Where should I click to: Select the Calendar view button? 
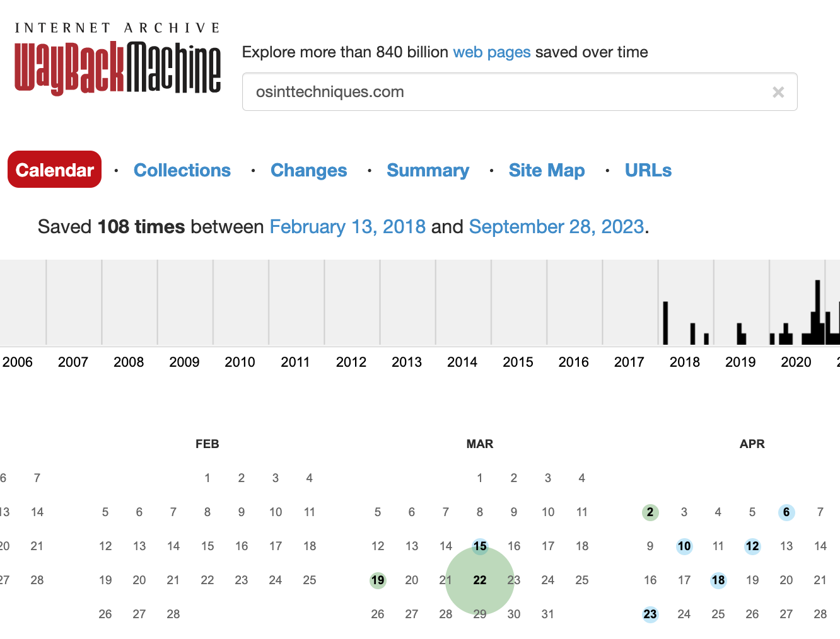click(54, 169)
